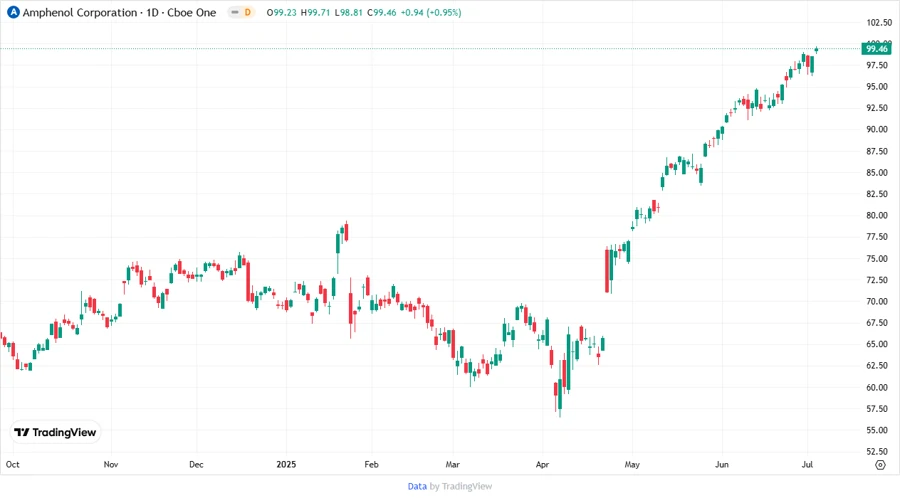Click the change value +0.94 (+0.95%)
This screenshot has width=900, height=498.
tap(431, 12)
